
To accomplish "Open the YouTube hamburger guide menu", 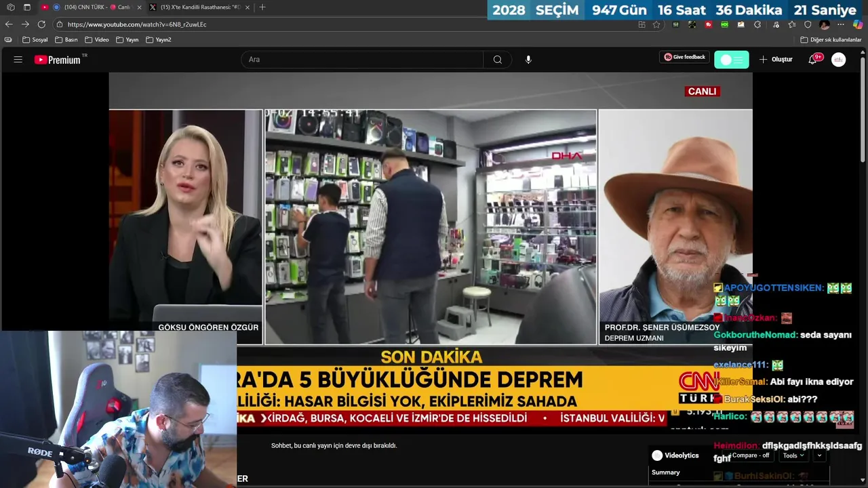I will point(18,60).
